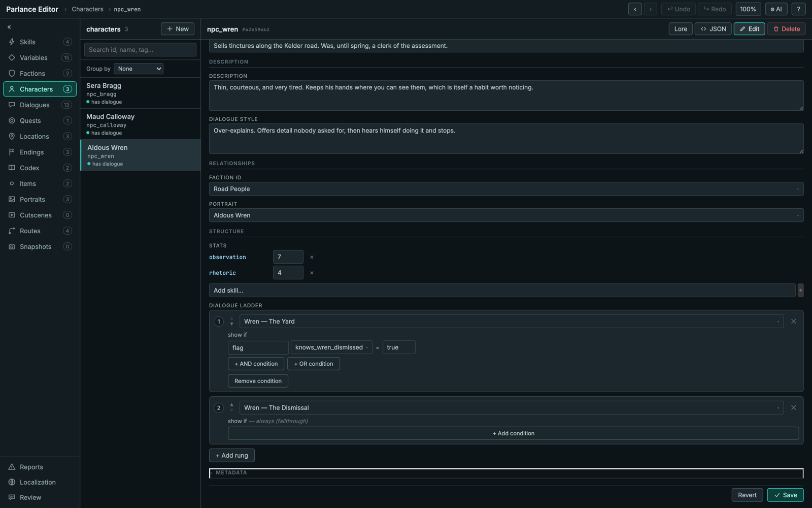
Task: Open the flag condition type selector
Action: pos(258,347)
